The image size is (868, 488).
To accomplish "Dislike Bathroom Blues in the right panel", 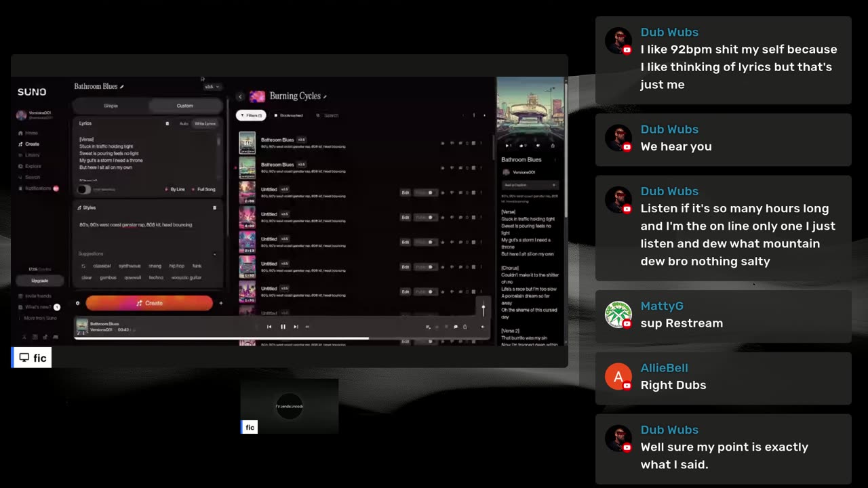I will 538,145.
